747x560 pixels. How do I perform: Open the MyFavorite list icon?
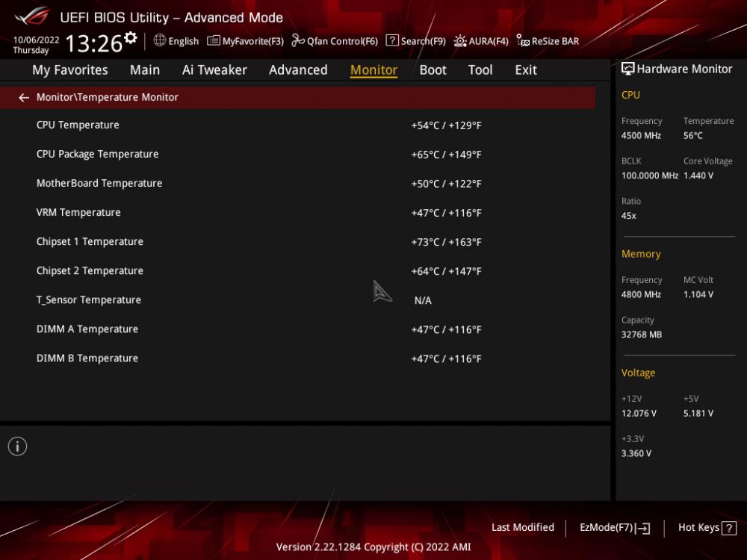tap(214, 41)
